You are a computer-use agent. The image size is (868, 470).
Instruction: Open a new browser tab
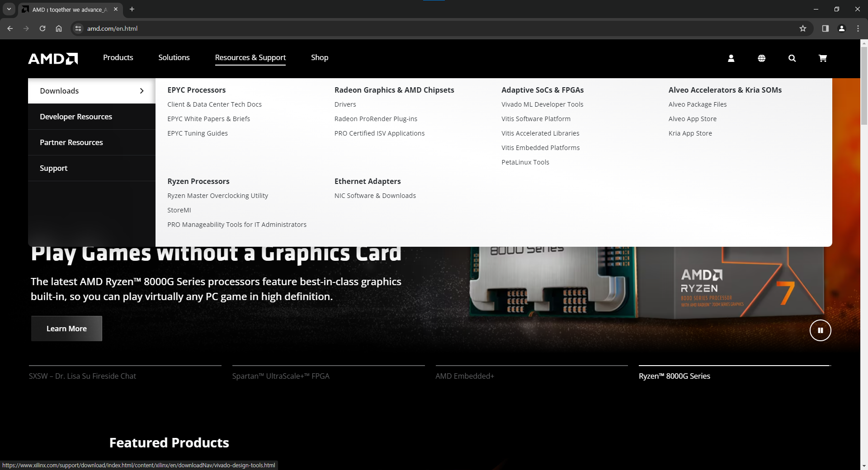(x=132, y=9)
